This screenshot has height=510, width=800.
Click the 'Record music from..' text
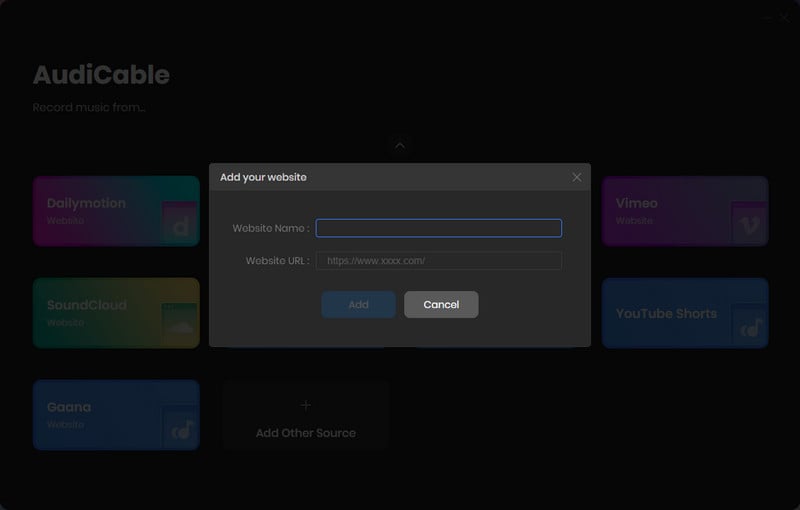(89, 108)
